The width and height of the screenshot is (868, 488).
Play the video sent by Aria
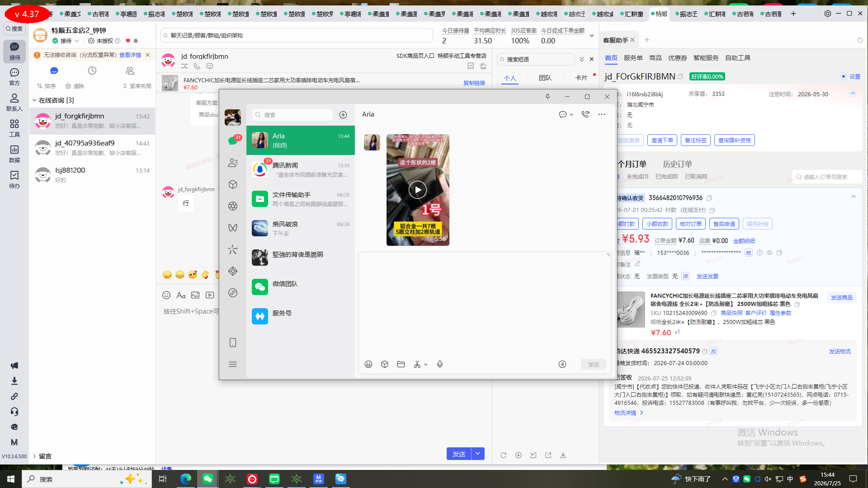point(418,190)
